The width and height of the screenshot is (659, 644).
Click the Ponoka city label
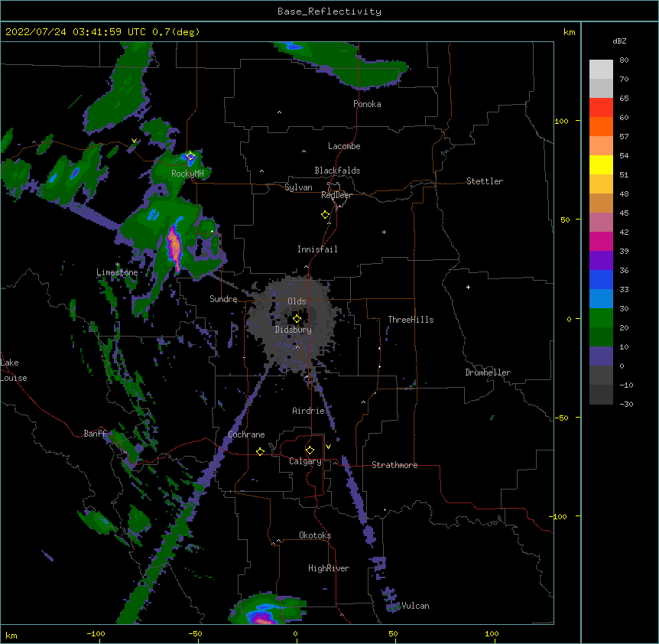click(x=367, y=104)
